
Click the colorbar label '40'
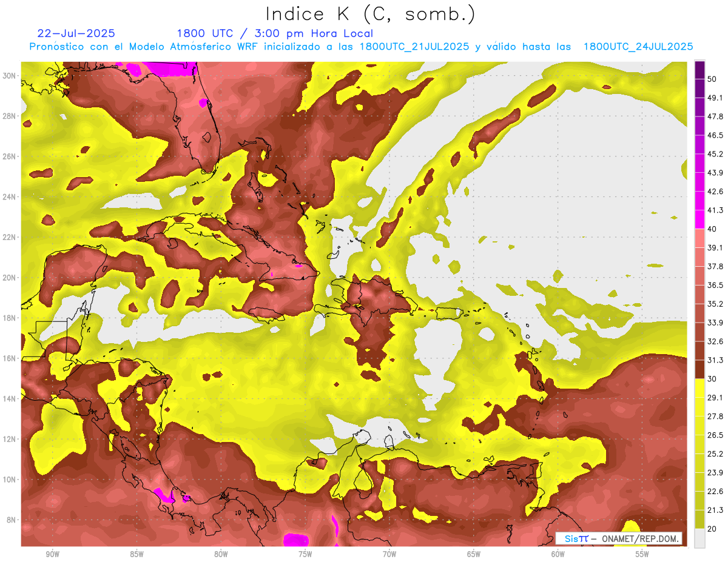(712, 229)
